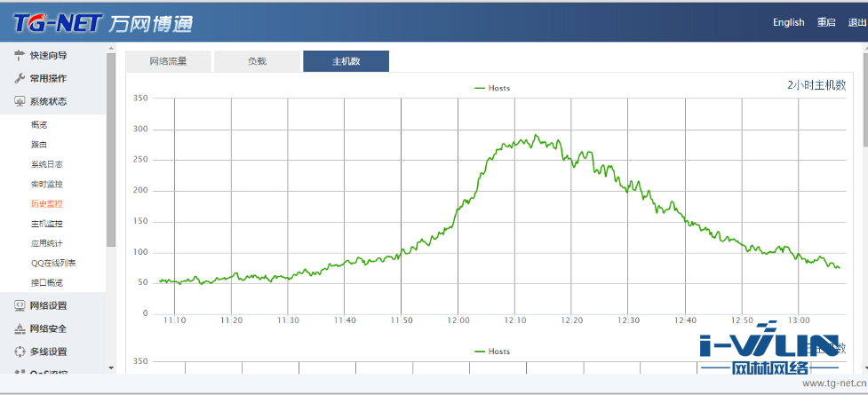Open 系统日志 page
868x395 pixels.
pyautogui.click(x=47, y=164)
